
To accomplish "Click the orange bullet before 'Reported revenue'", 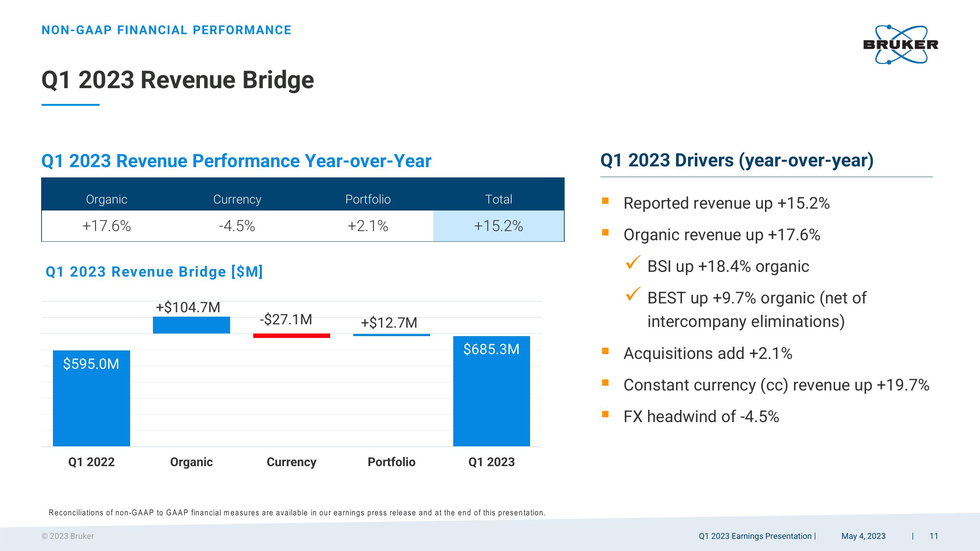I will (605, 201).
